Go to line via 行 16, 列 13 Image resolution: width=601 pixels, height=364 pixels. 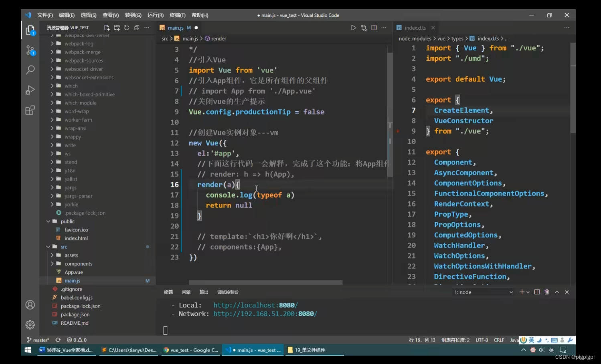point(422,340)
